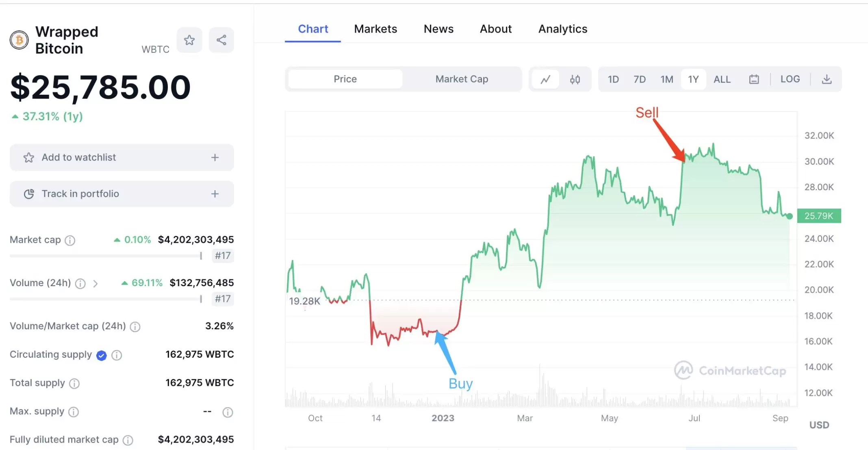Expand Track in portfolio plus

(215, 194)
